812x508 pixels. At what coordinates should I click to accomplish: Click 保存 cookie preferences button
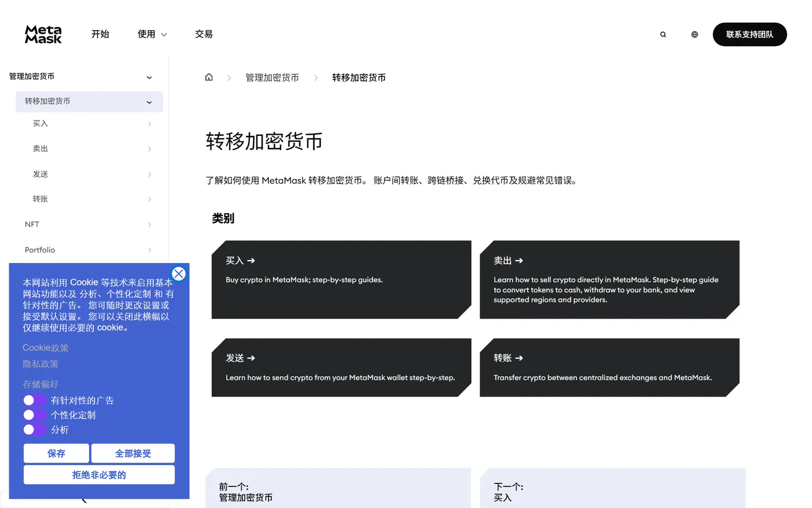click(56, 453)
